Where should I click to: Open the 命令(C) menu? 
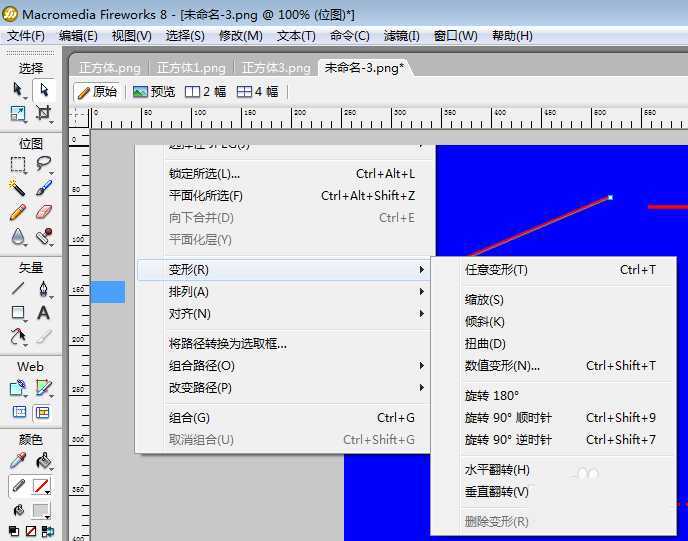[x=350, y=36]
